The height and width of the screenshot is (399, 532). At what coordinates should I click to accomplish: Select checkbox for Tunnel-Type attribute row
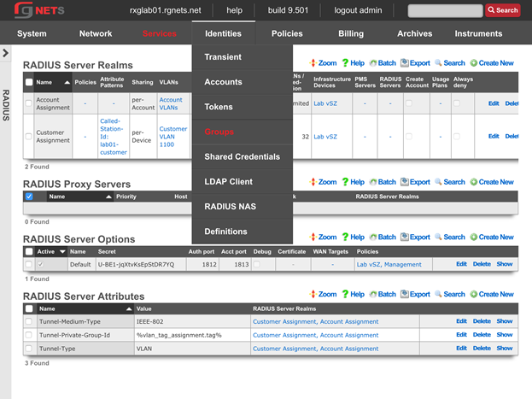click(x=29, y=349)
